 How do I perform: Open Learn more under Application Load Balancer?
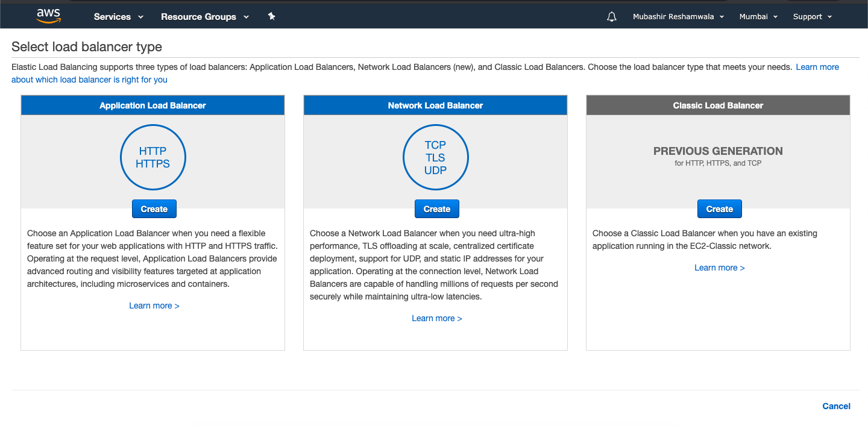[154, 305]
